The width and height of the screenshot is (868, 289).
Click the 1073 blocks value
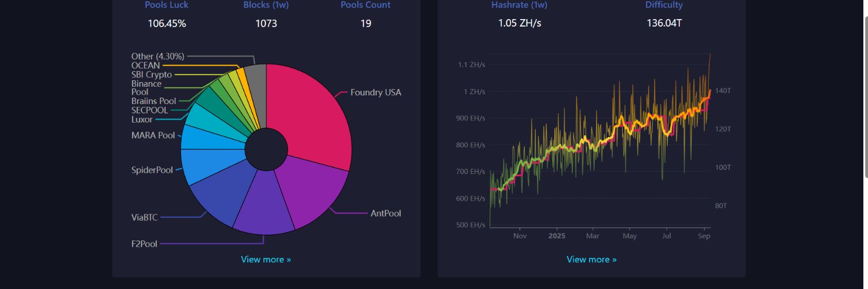click(266, 24)
